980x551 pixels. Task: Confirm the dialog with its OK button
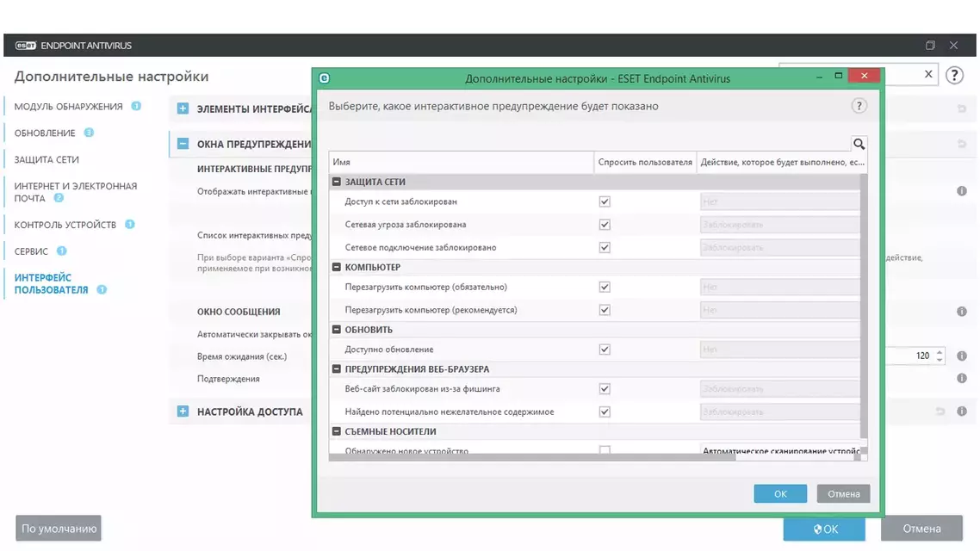(x=780, y=493)
